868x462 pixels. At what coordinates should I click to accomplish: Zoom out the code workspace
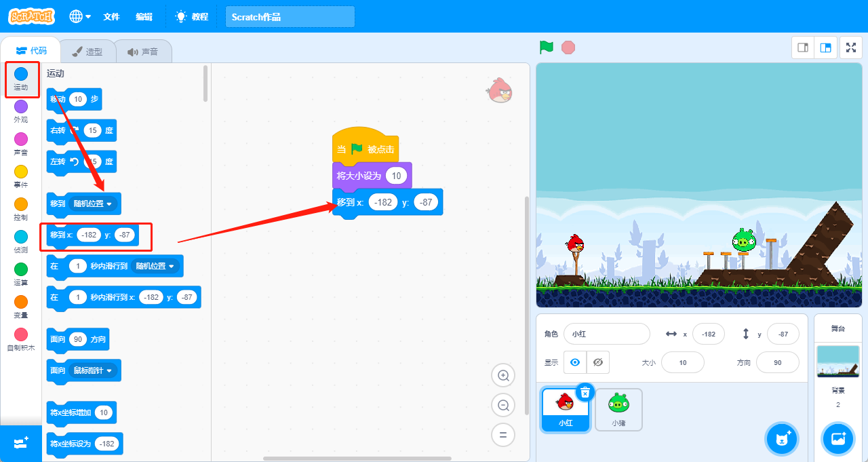[x=503, y=405]
